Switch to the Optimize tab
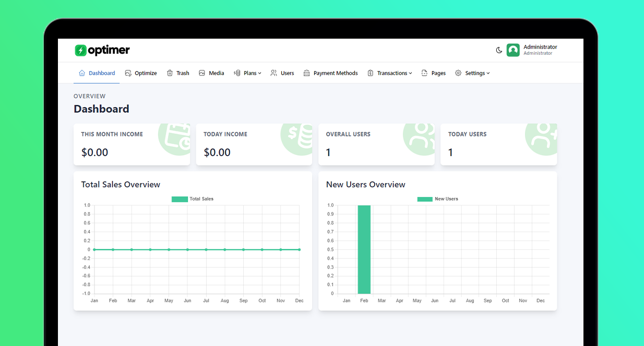This screenshot has height=346, width=644. pyautogui.click(x=141, y=73)
